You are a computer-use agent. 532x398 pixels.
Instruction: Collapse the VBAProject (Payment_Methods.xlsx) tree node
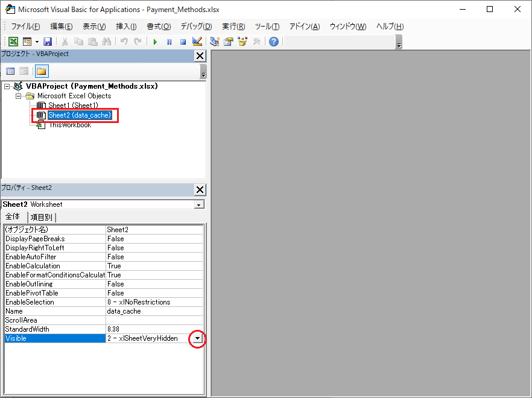[7, 86]
